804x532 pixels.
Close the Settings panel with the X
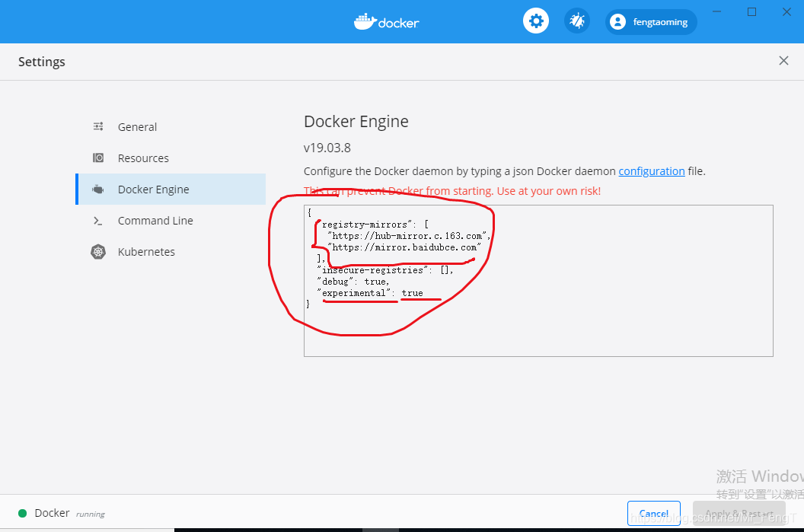(x=783, y=60)
